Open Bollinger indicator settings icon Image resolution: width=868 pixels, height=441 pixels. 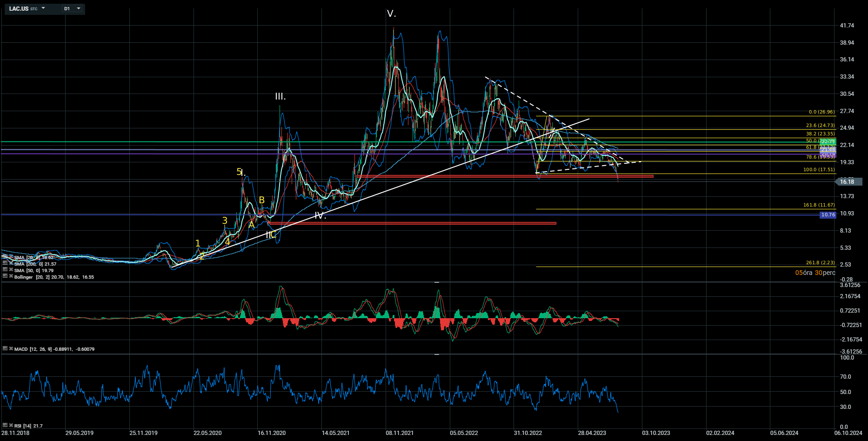[5, 276]
